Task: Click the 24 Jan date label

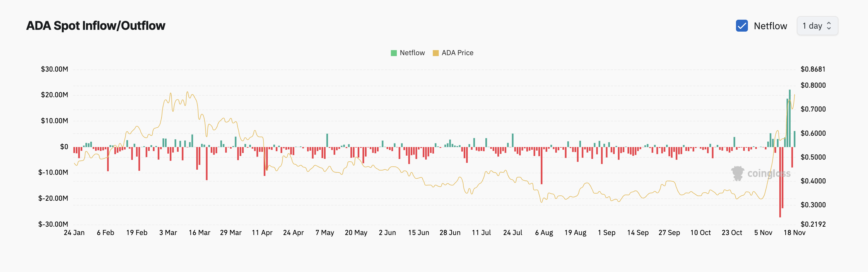Action: point(74,233)
